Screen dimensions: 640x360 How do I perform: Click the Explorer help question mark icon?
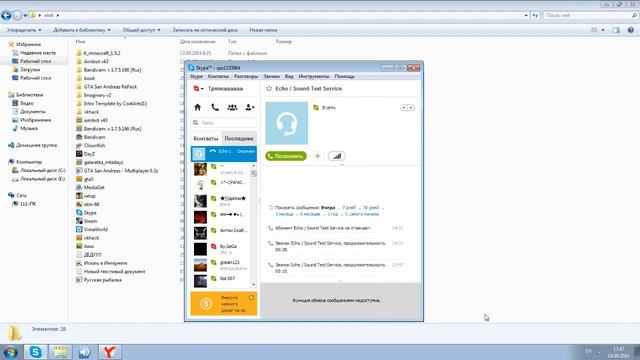pos(631,30)
